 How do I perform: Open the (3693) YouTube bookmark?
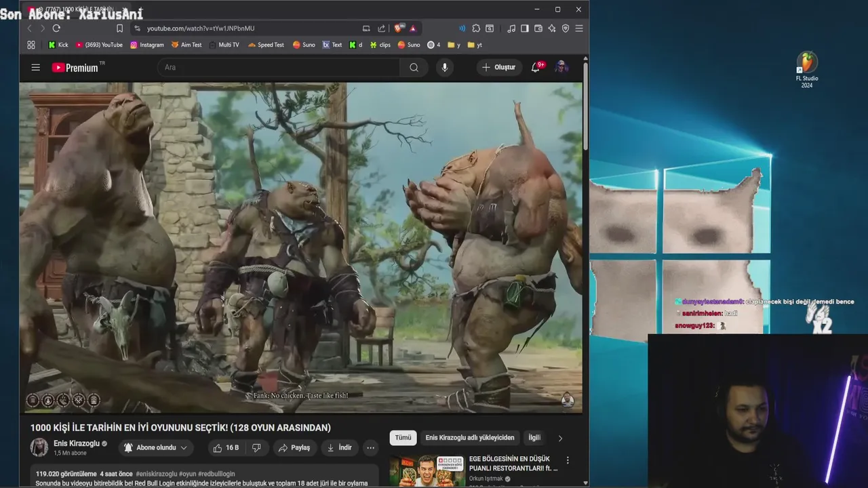point(99,45)
